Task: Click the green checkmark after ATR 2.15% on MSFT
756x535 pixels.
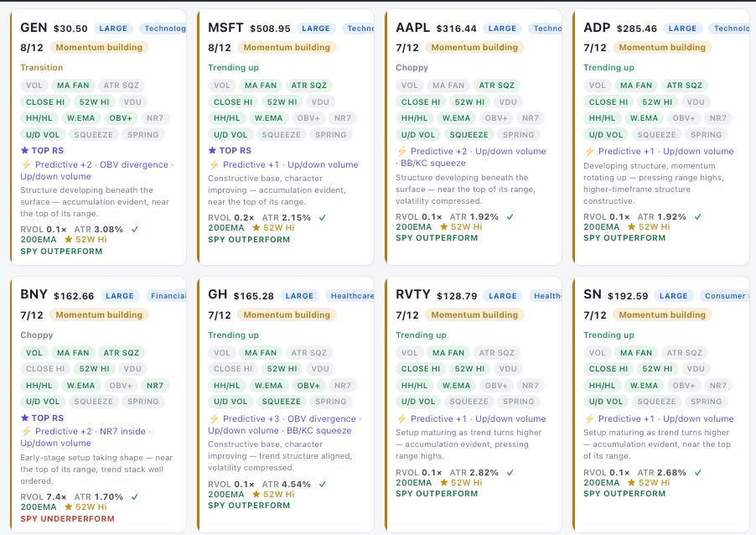Action: point(322,217)
